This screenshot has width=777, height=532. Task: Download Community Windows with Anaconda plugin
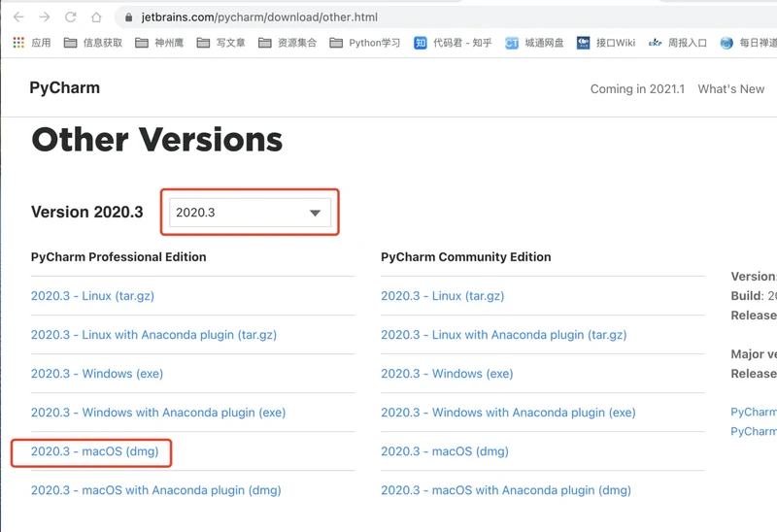pos(508,413)
